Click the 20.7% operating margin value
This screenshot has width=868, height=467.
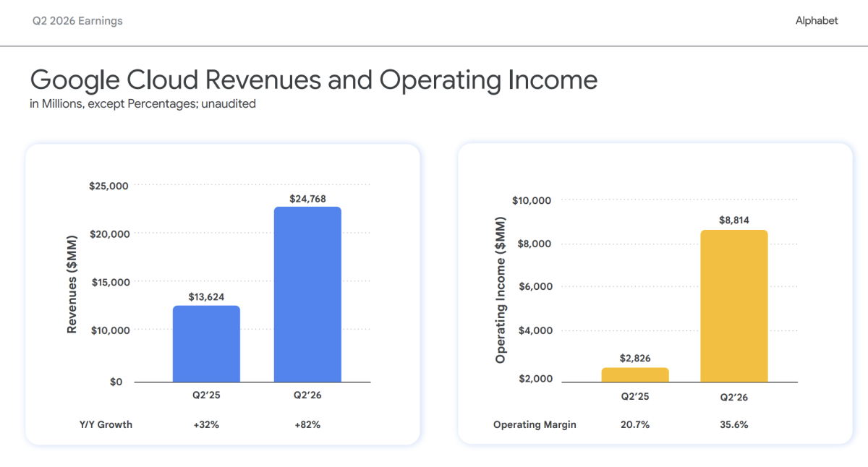click(635, 424)
